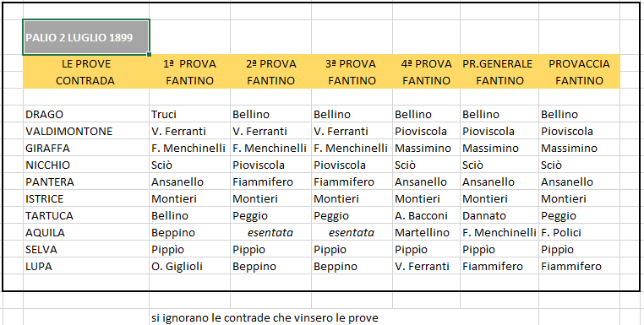
Task: Click the VALDIMONTONE contrada cell
Action: [86, 132]
